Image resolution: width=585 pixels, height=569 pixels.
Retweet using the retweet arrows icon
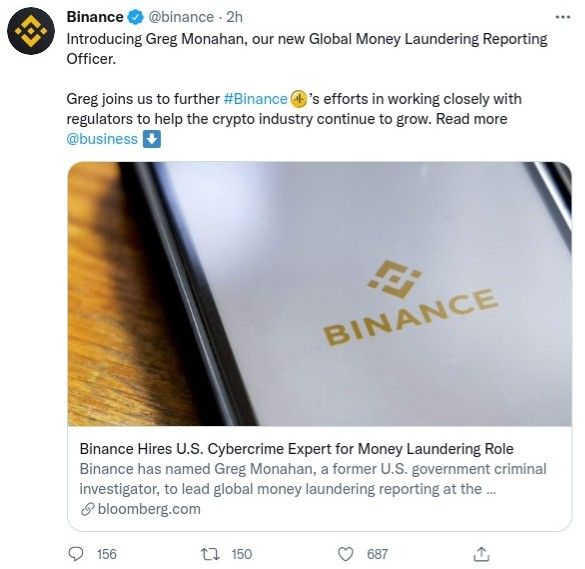pyautogui.click(x=211, y=554)
